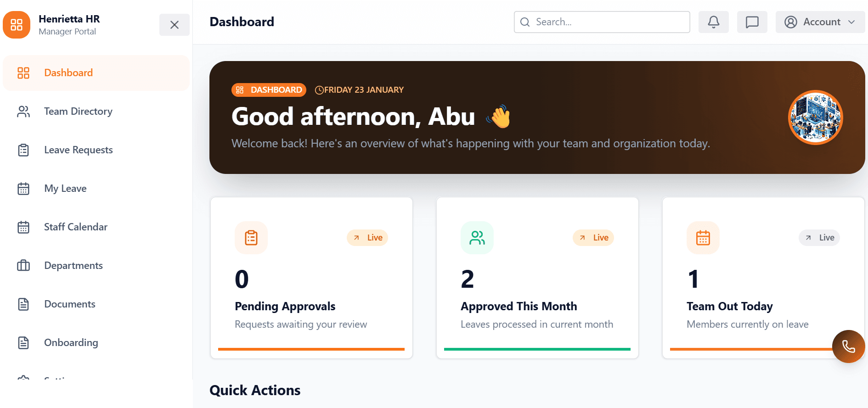
Task: Collapse the sidebar with the X control
Action: pos(175,25)
